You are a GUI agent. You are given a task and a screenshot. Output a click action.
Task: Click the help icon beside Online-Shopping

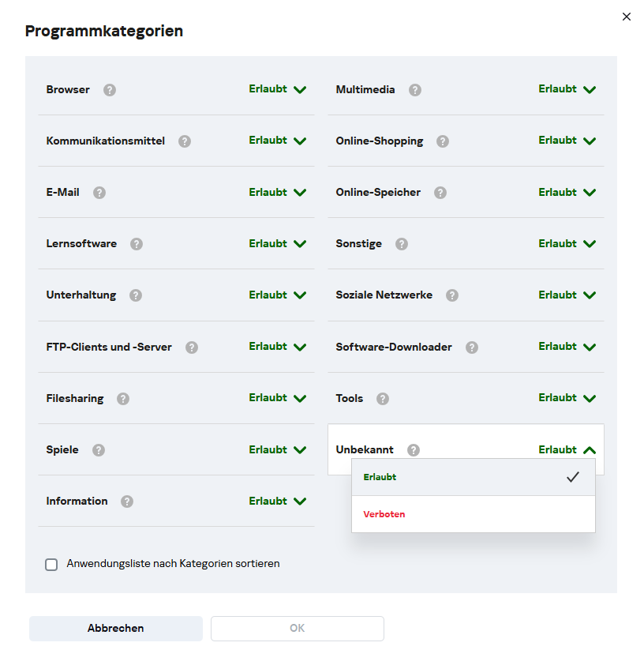[443, 141]
